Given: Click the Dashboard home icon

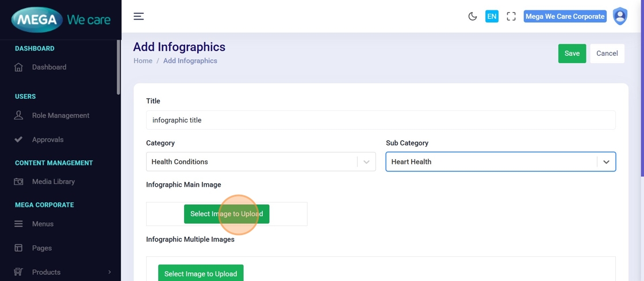Looking at the screenshot, I should 18,67.
